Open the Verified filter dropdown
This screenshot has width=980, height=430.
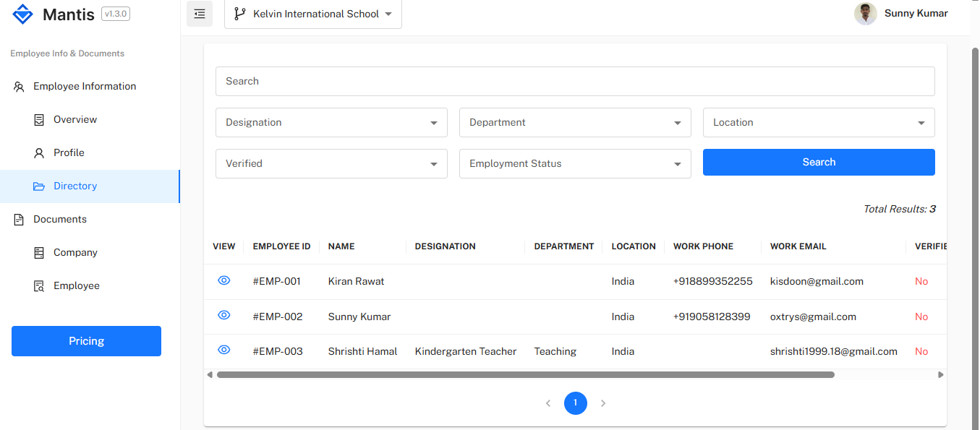point(331,164)
